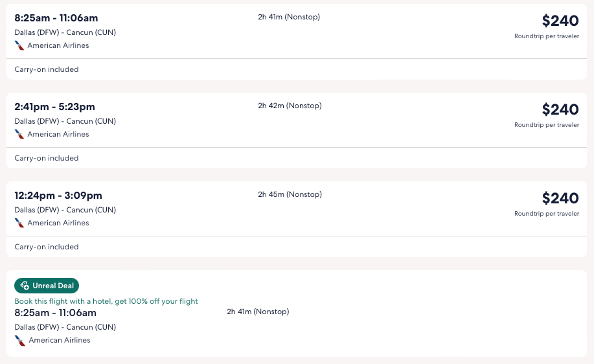This screenshot has height=364, width=594.
Task: Click the "Unreal Deal" badge label text
Action: [x=53, y=286]
